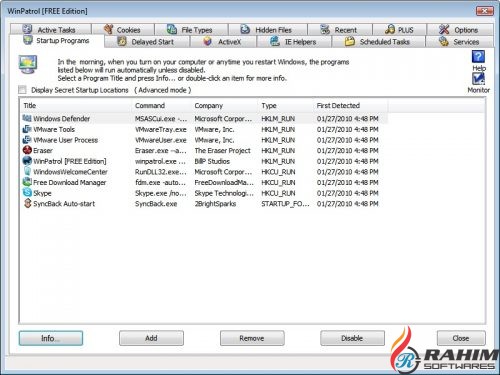Image resolution: width=500 pixels, height=375 pixels.
Task: Click the Startup Programs tab icon
Action: click(27, 40)
